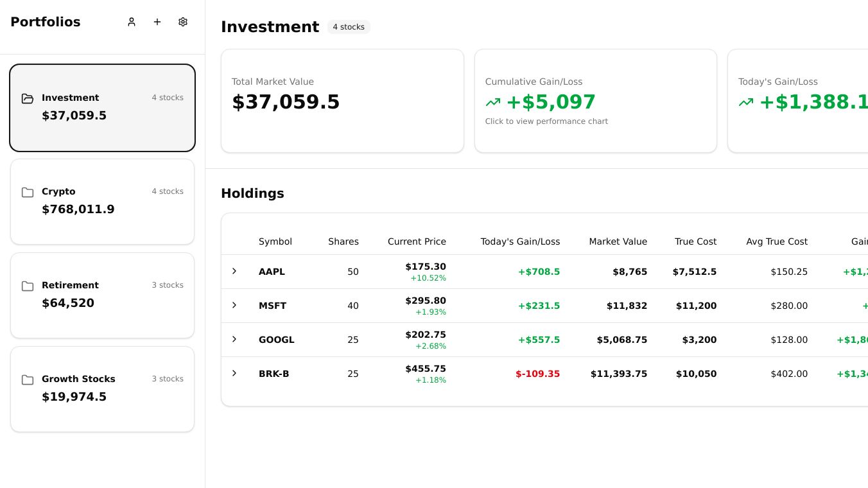Click the folder icon beside Crypto
The height and width of the screenshot is (488, 868).
28,192
